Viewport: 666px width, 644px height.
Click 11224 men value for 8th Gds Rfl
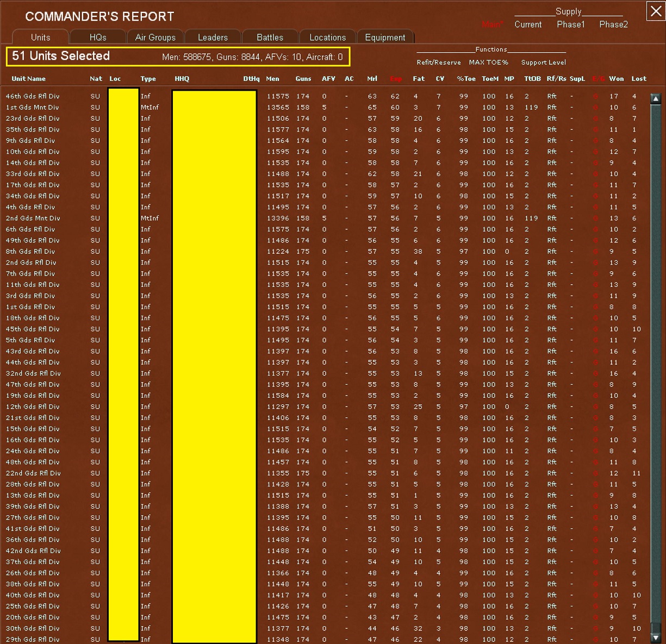(x=278, y=251)
